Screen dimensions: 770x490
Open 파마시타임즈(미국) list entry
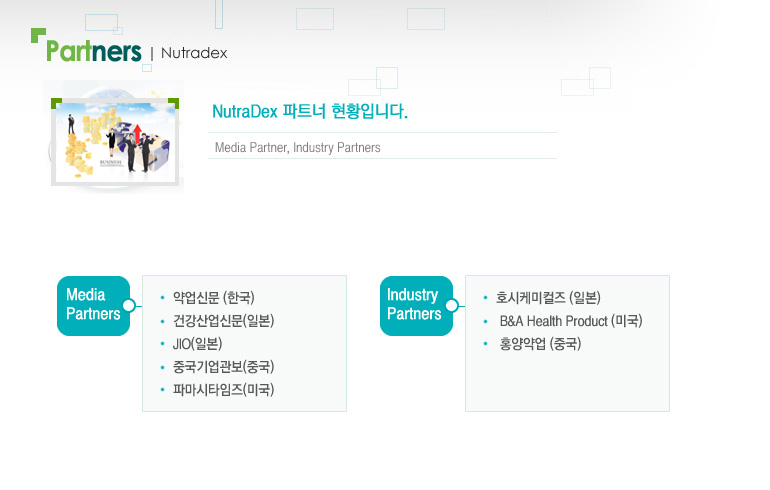click(223, 390)
